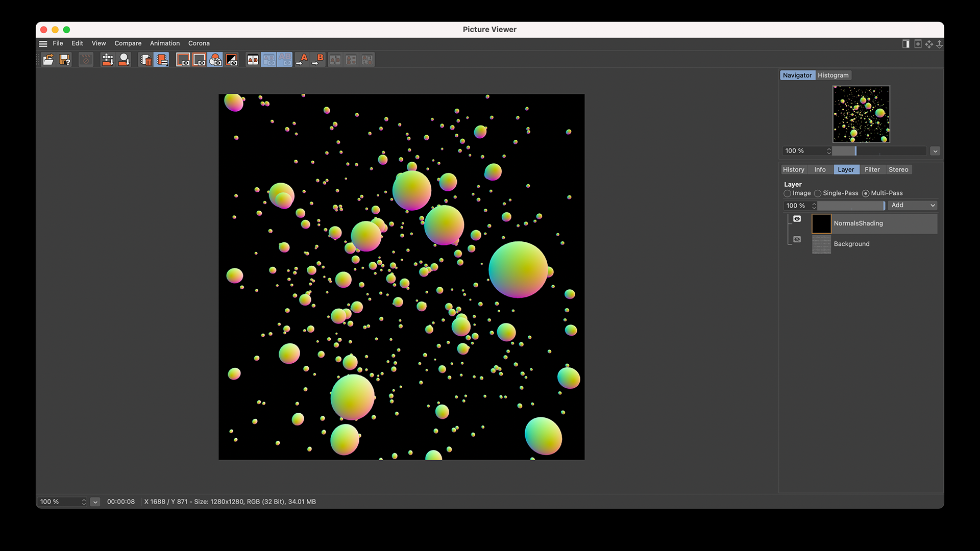Click the layer opacity 100 % stepper arrows
This screenshot has height=551, width=980.
814,206
